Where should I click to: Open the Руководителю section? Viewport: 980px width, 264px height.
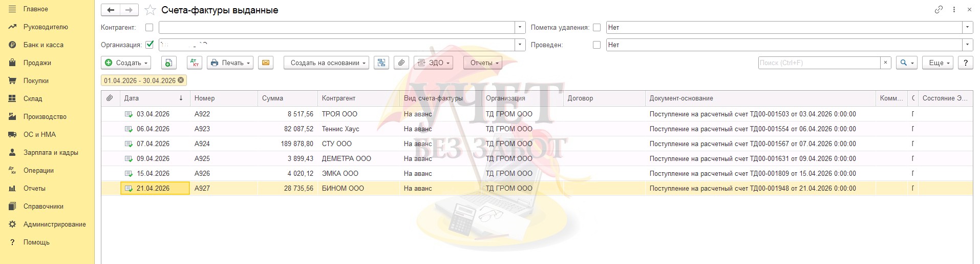(46, 27)
